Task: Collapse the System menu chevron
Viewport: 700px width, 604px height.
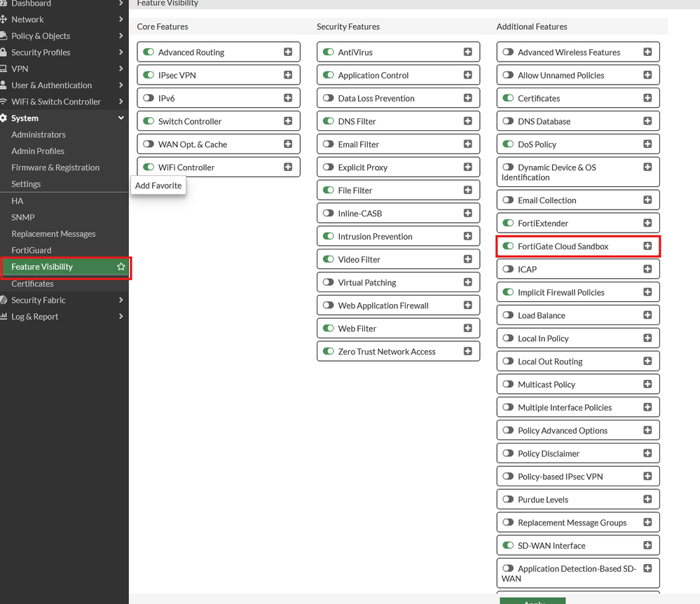Action: point(121,118)
